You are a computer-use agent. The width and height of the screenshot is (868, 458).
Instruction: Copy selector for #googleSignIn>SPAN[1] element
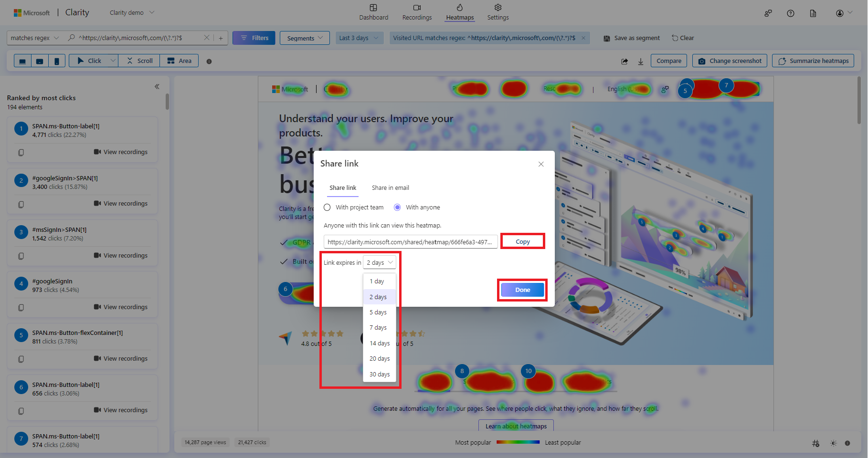[21, 204]
